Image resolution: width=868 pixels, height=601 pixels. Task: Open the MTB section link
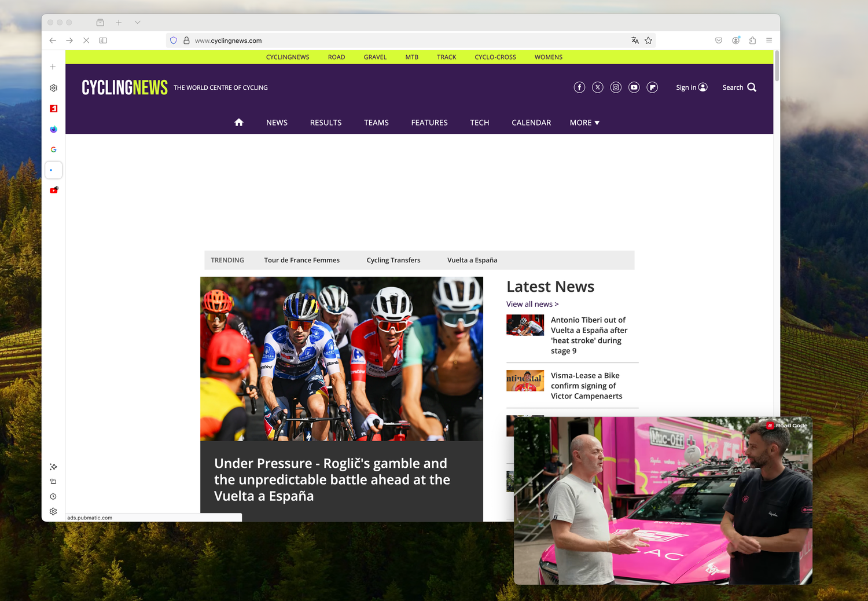(x=411, y=57)
